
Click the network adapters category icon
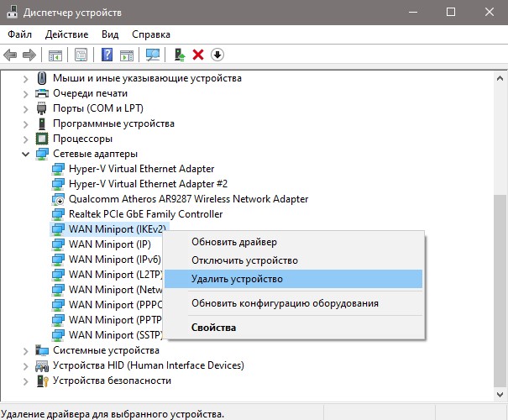[42, 154]
